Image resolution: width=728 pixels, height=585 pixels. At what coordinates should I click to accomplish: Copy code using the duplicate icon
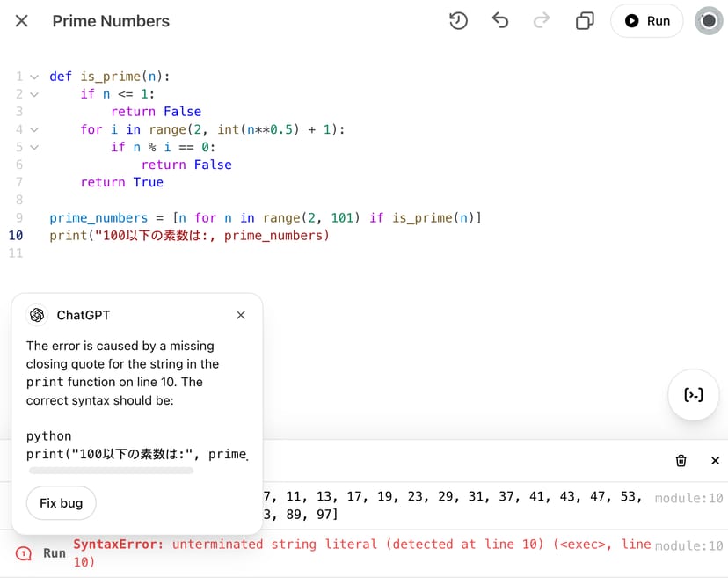pyautogui.click(x=585, y=21)
